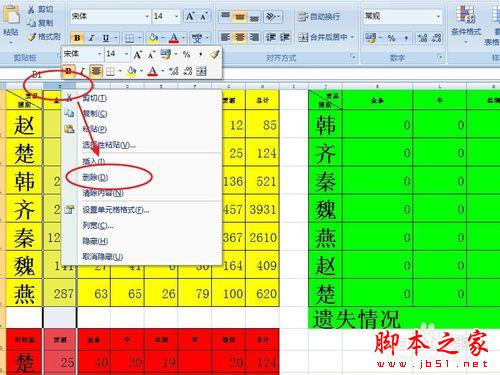
Task: Click mini toolbar Increase Font Size
Action: [138, 54]
